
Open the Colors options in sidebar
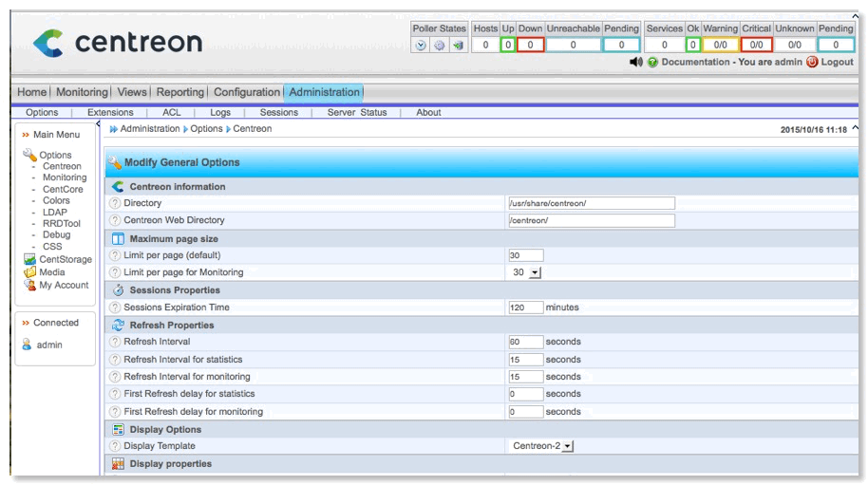click(x=56, y=201)
